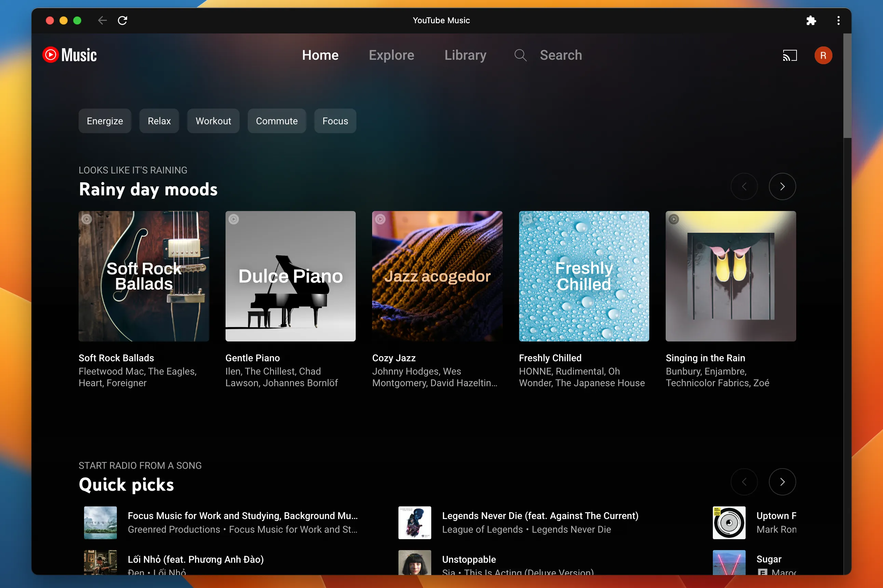Open the Explore tab

coord(391,55)
